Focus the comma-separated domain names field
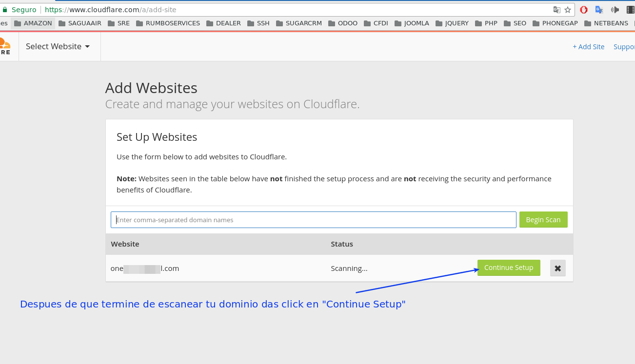Screen dimensions: 635x364 coord(314,220)
